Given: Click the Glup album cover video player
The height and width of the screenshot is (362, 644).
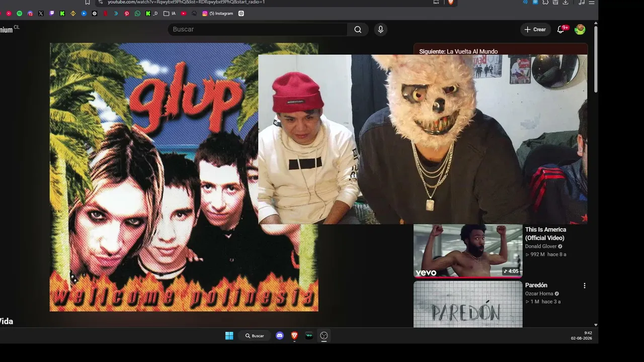Looking at the screenshot, I should coord(184,177).
